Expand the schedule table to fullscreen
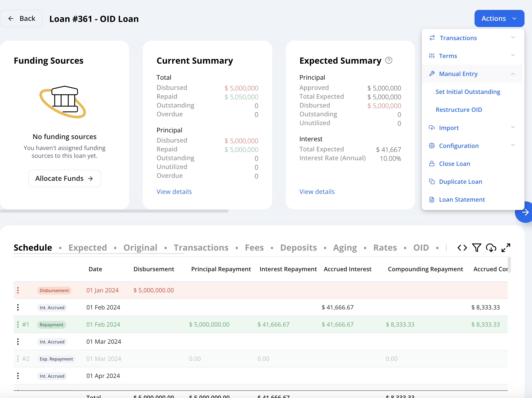 click(506, 248)
